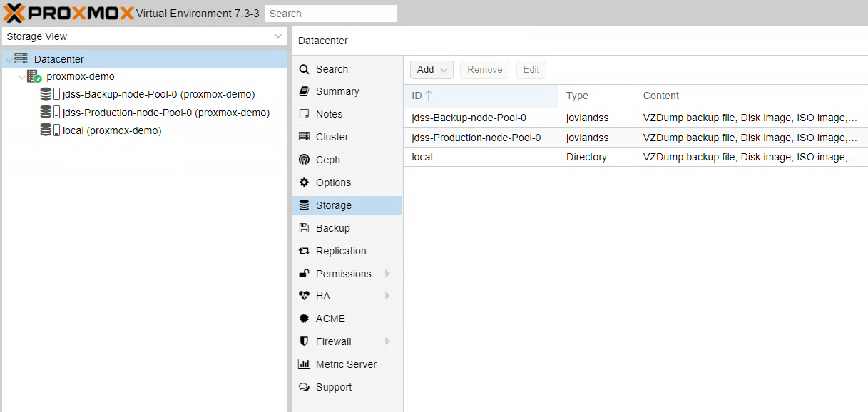Viewport: 868px width, 412px height.
Task: Collapse the Datacenter tree node
Action: (9, 59)
